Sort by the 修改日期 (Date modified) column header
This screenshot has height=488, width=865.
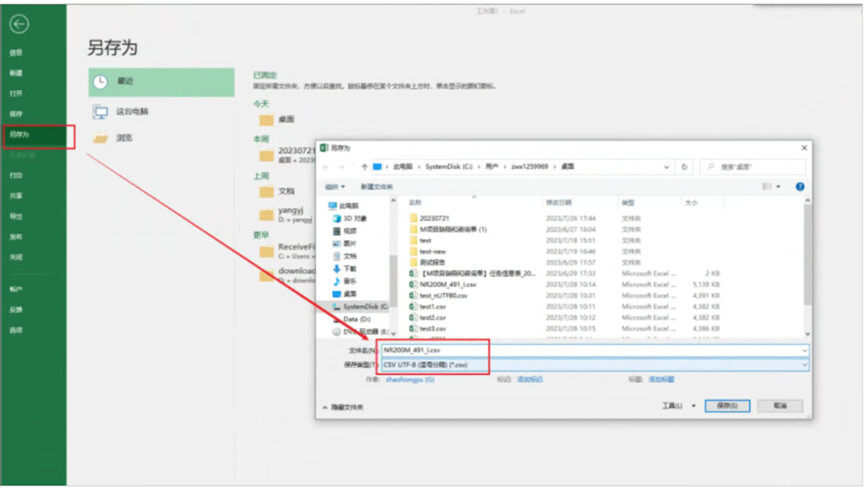click(x=559, y=203)
